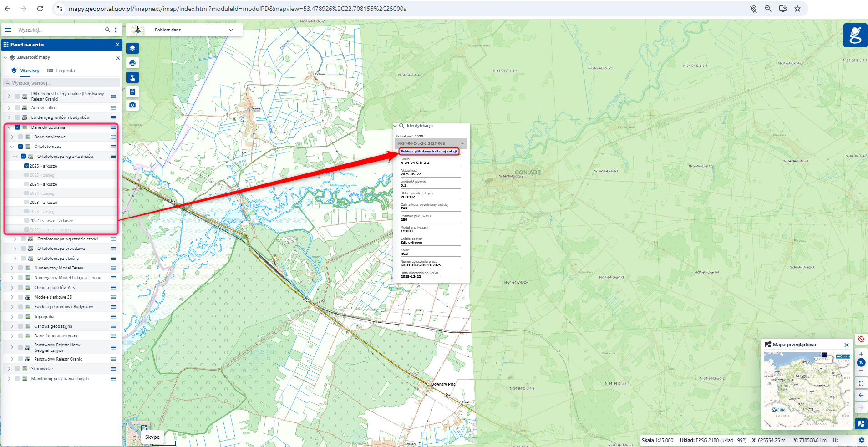Click the print map icon

point(132,63)
